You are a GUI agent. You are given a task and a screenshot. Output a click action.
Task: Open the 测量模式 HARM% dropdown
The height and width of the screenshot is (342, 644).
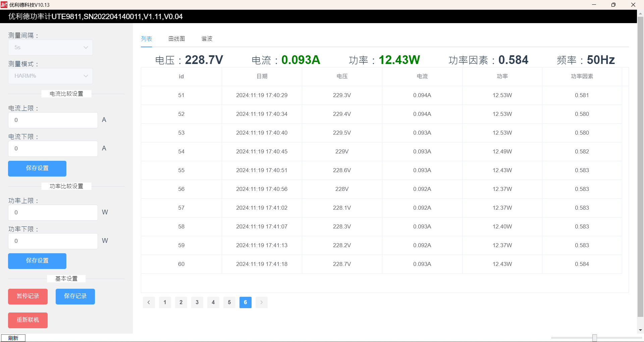point(50,76)
